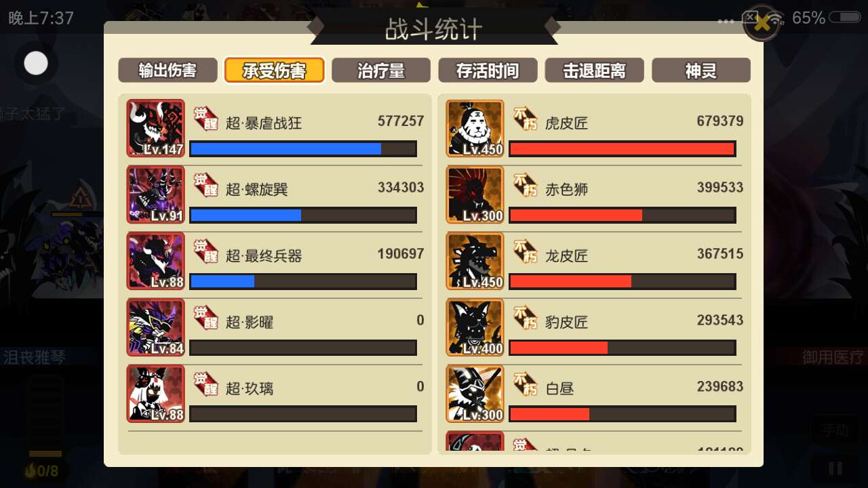This screenshot has height=488, width=868.
Task: Tap the 白昼 enemy portrait icon
Action: [x=475, y=394]
